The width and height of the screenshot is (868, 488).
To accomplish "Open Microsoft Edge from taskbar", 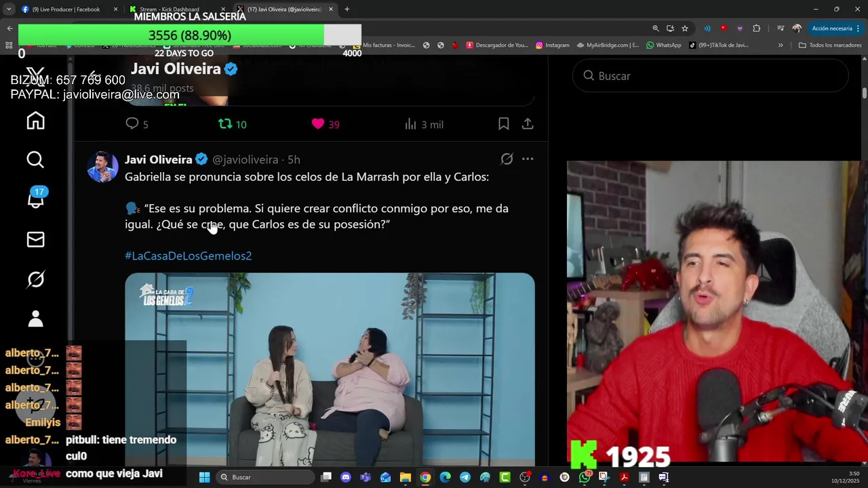I will coord(445,477).
